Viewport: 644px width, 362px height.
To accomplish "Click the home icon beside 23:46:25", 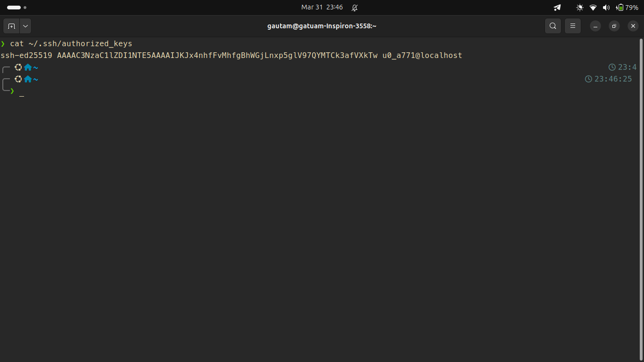I will pos(28,79).
